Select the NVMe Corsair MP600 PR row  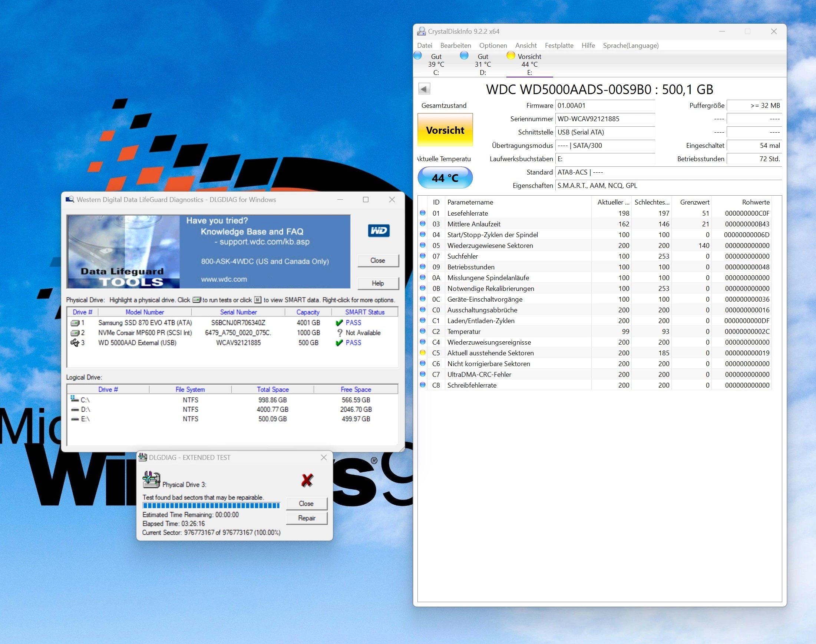[232, 333]
